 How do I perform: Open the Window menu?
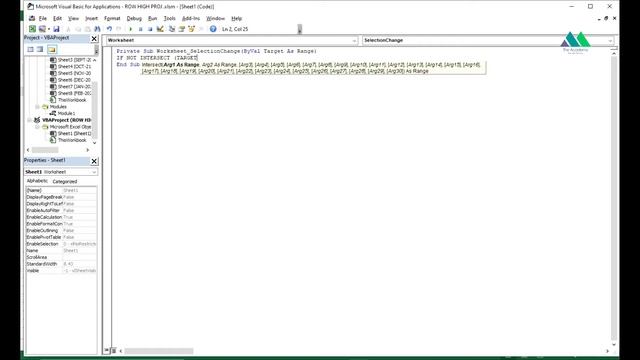click(215, 18)
